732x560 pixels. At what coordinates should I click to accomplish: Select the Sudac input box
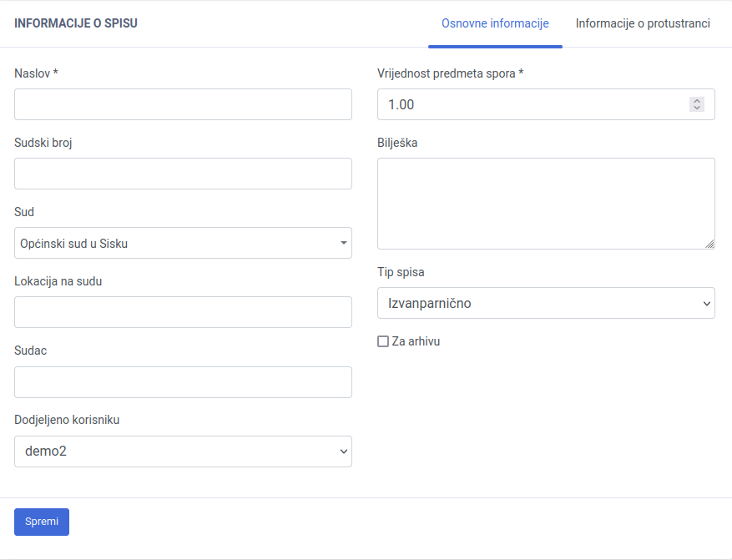[183, 382]
